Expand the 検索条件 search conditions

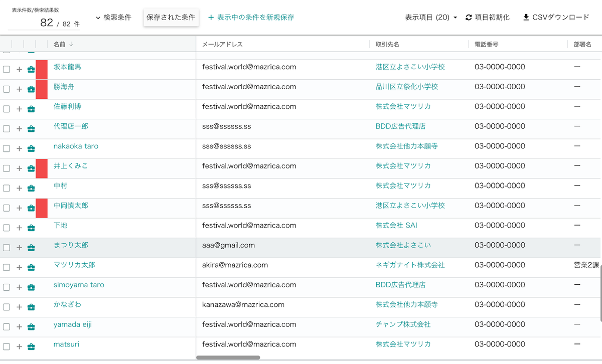[113, 18]
